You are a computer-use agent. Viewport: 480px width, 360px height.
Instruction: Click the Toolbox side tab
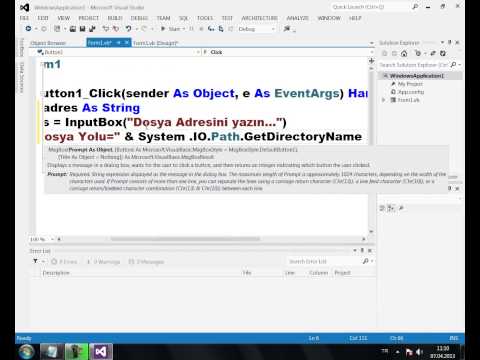point(22,47)
